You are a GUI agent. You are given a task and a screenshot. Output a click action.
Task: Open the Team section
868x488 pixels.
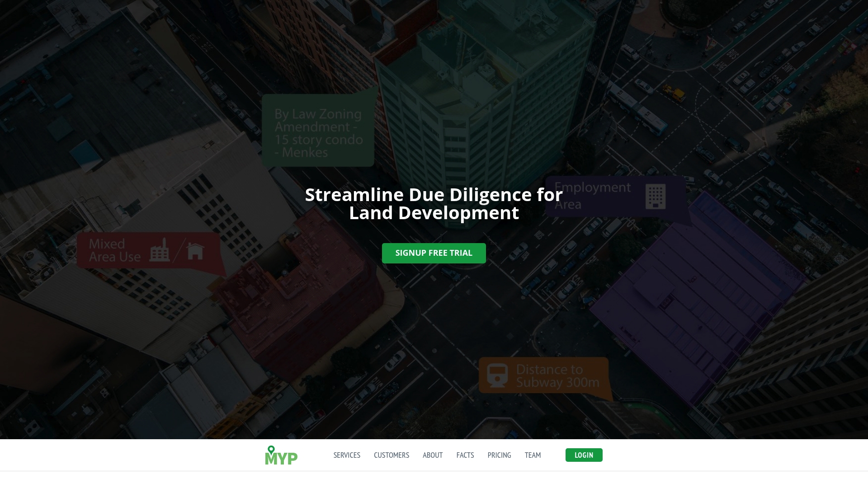point(533,455)
